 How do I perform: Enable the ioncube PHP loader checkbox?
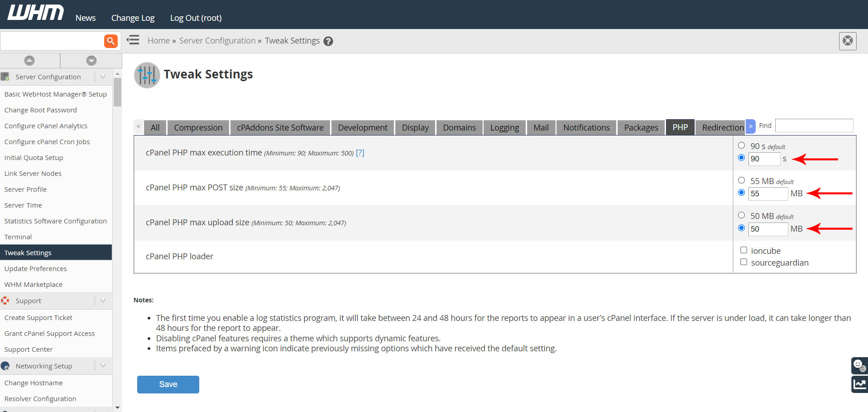pos(743,250)
